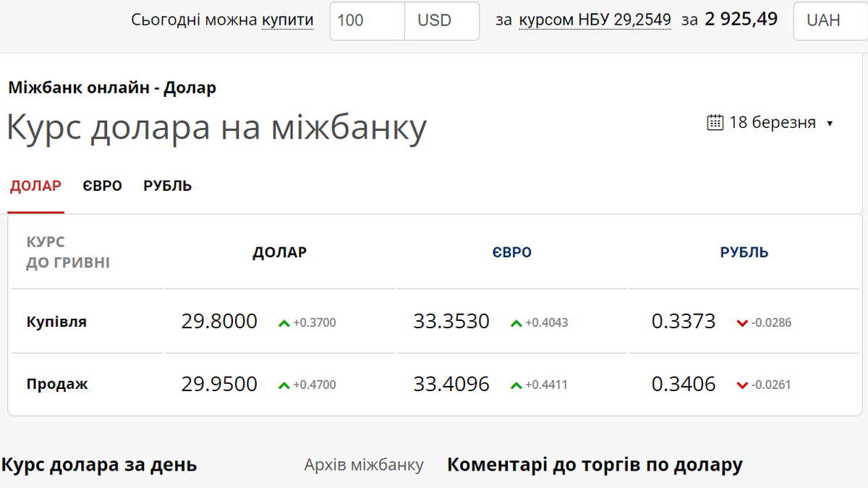The image size is (868, 488).
Task: Click the 'купити' link in the converter
Action: tap(287, 20)
